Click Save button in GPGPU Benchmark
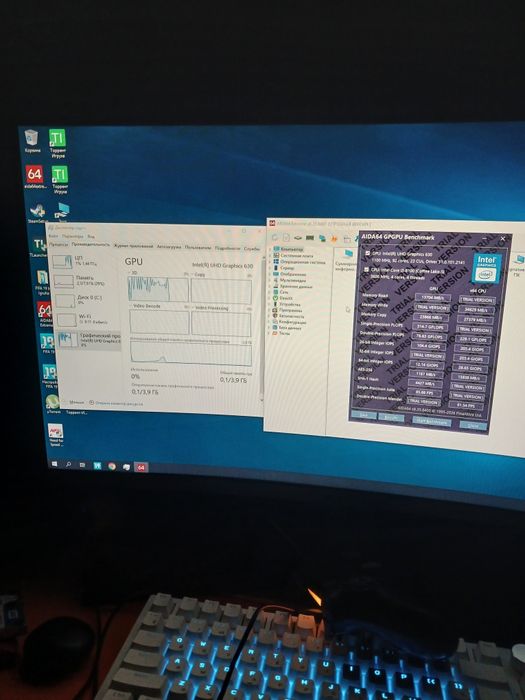525x700 pixels. (363, 415)
